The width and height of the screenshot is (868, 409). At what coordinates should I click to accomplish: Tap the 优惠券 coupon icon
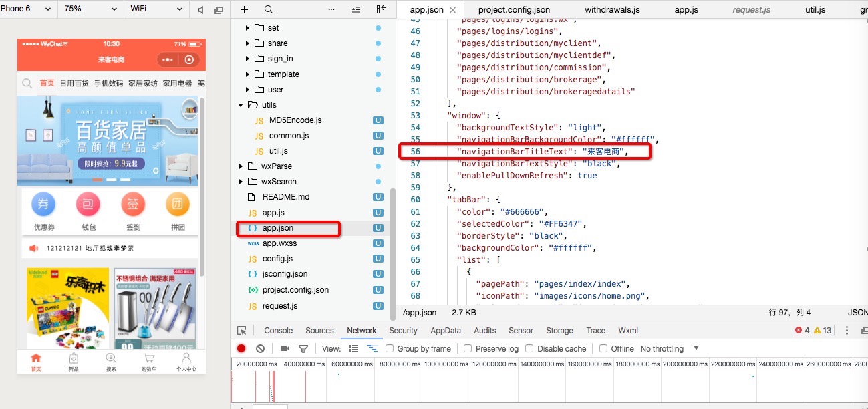(43, 205)
